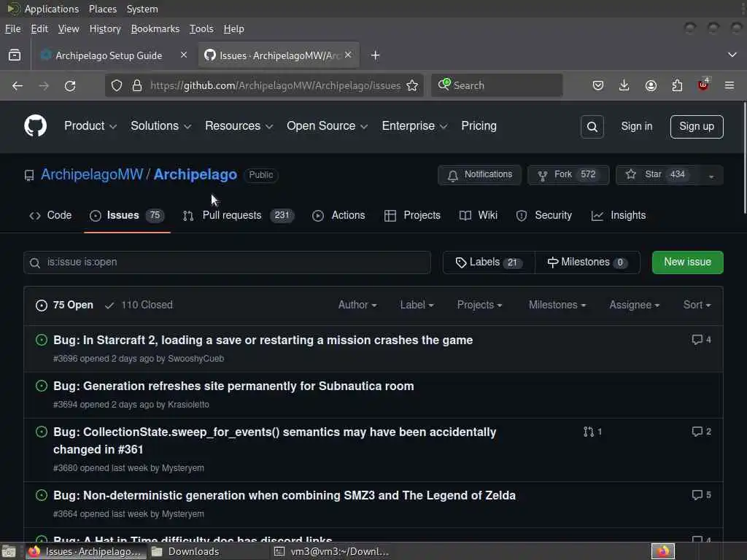Open the Assignee filter dropdown
Image resolution: width=747 pixels, height=560 pixels.
point(634,305)
